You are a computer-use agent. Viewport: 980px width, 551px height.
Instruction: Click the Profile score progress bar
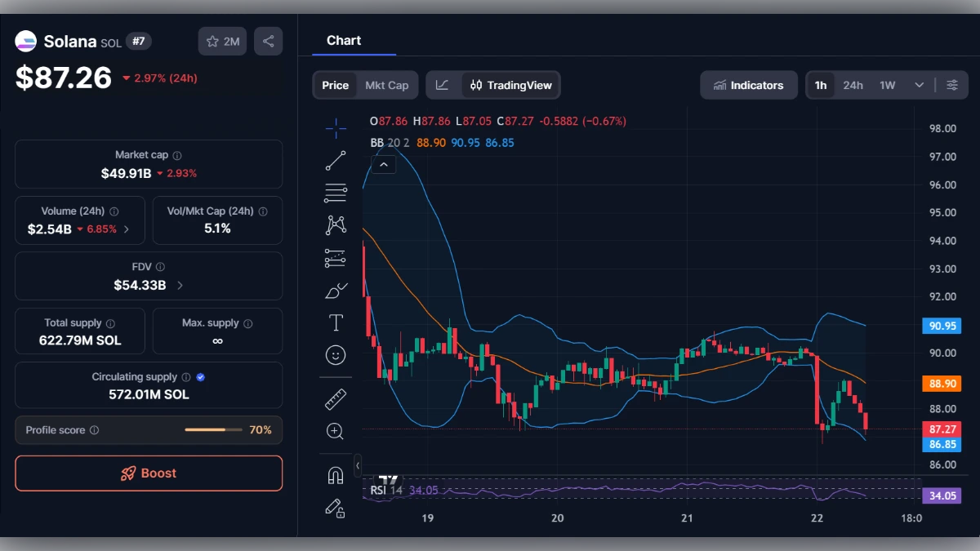[214, 430]
